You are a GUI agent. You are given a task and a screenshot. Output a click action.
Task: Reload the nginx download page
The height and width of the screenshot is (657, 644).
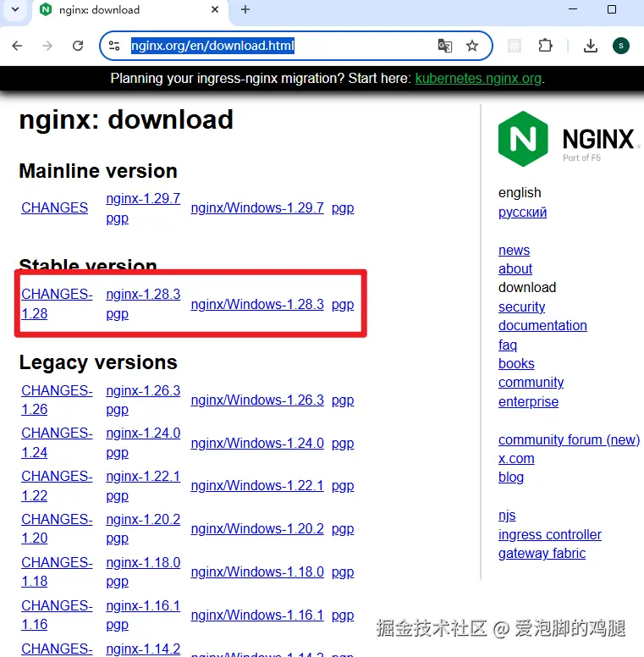click(x=78, y=46)
